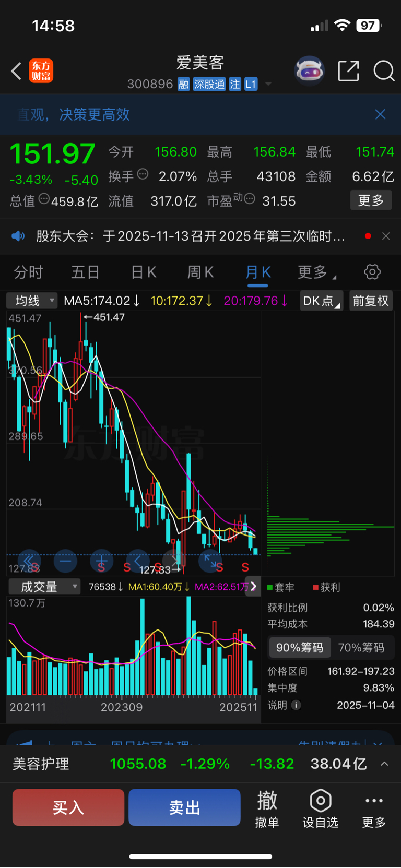
Task: Expand the 更多 chart period menu
Action: click(x=316, y=272)
